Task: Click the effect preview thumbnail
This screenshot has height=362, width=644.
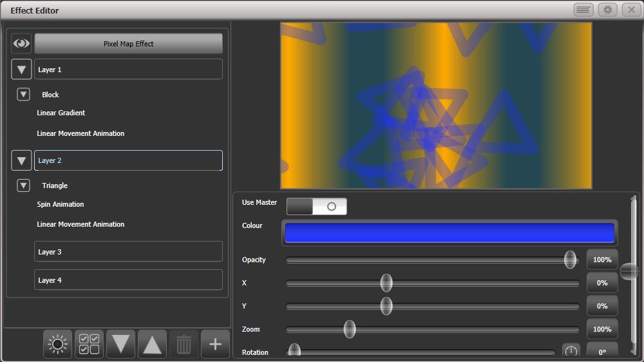Action: 436,106
